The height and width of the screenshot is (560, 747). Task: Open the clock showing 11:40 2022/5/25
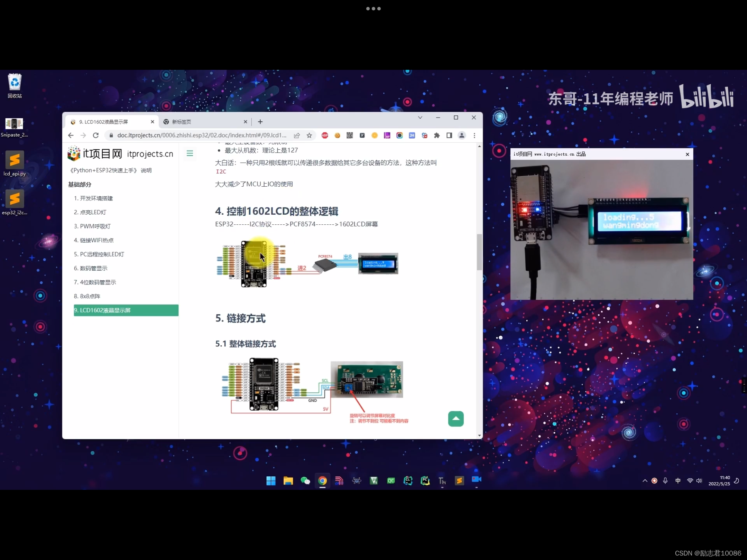719,481
